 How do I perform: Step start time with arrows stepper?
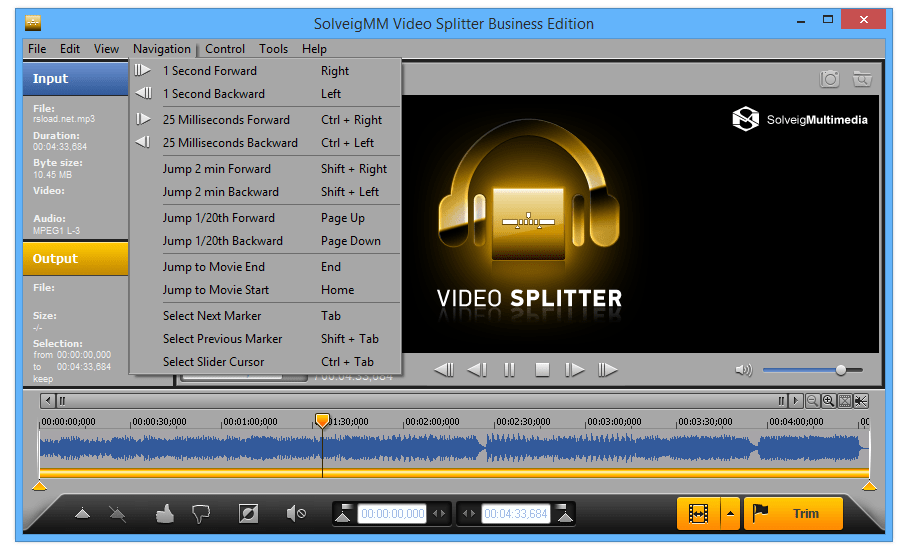[439, 513]
